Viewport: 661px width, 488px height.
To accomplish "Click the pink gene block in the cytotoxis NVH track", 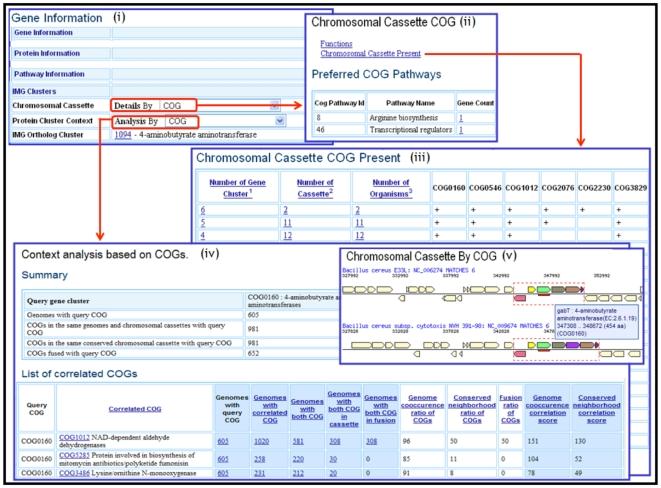I will pyautogui.click(x=519, y=353).
